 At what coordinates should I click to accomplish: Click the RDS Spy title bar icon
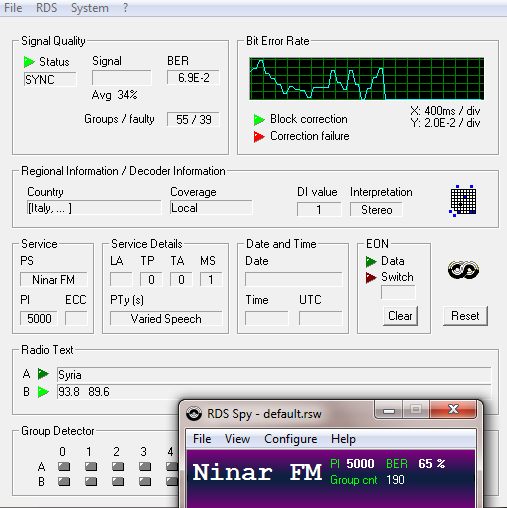[x=194, y=414]
